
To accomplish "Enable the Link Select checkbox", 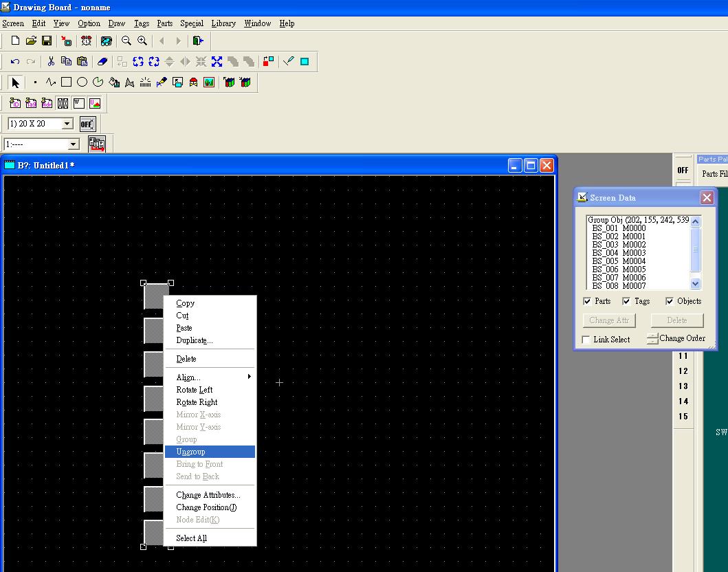I will point(586,340).
